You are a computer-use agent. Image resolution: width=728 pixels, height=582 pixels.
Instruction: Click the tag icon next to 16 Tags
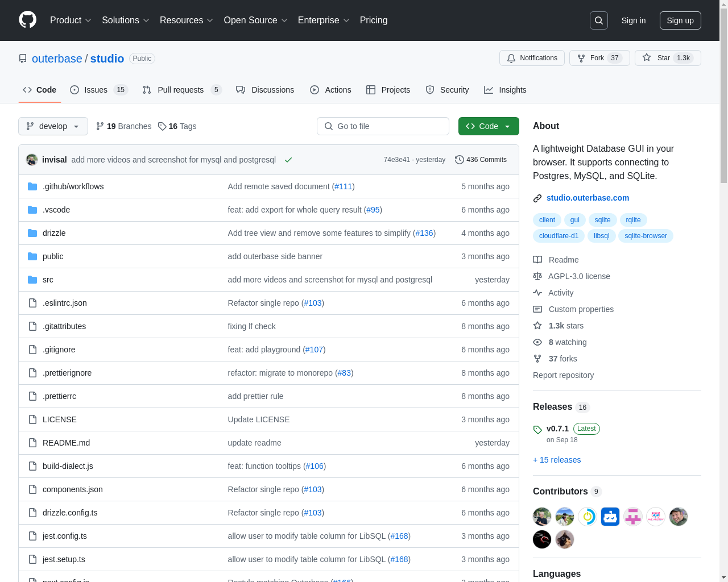click(162, 126)
